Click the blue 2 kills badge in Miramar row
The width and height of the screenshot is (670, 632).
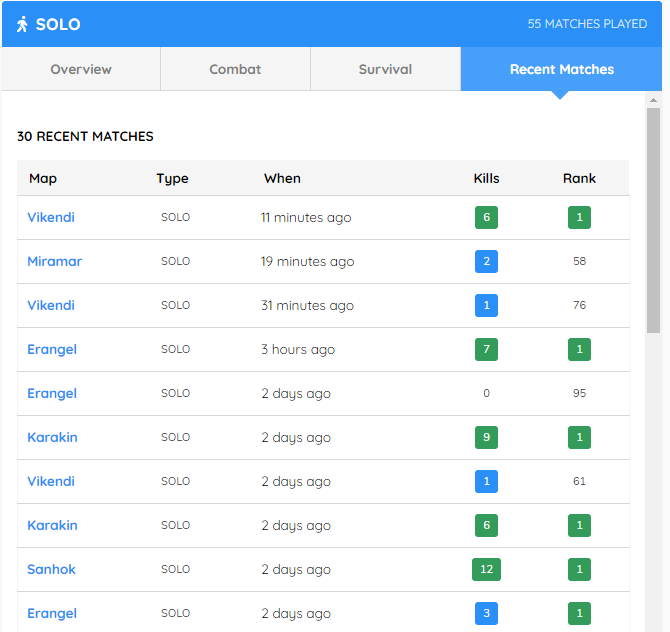[486, 262]
